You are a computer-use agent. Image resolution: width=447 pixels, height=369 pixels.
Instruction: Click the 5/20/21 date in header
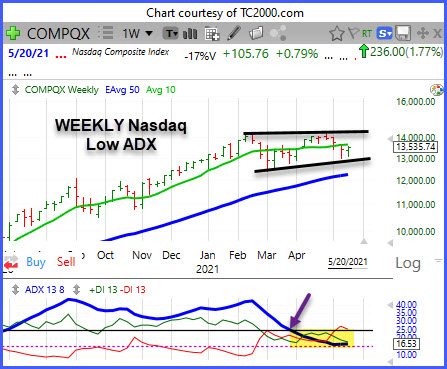pyautogui.click(x=28, y=53)
